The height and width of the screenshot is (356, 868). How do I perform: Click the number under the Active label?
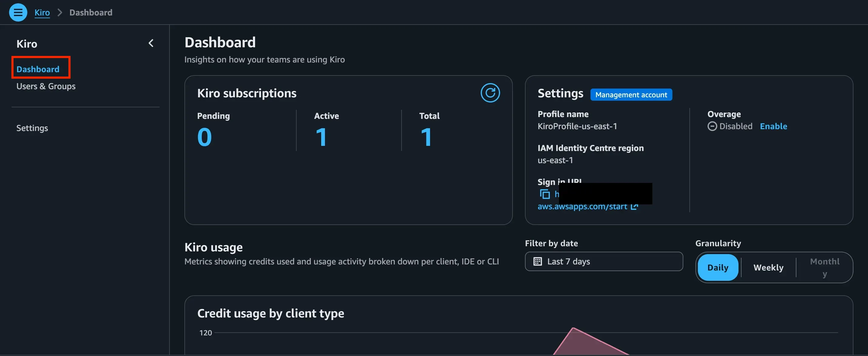[x=321, y=137]
